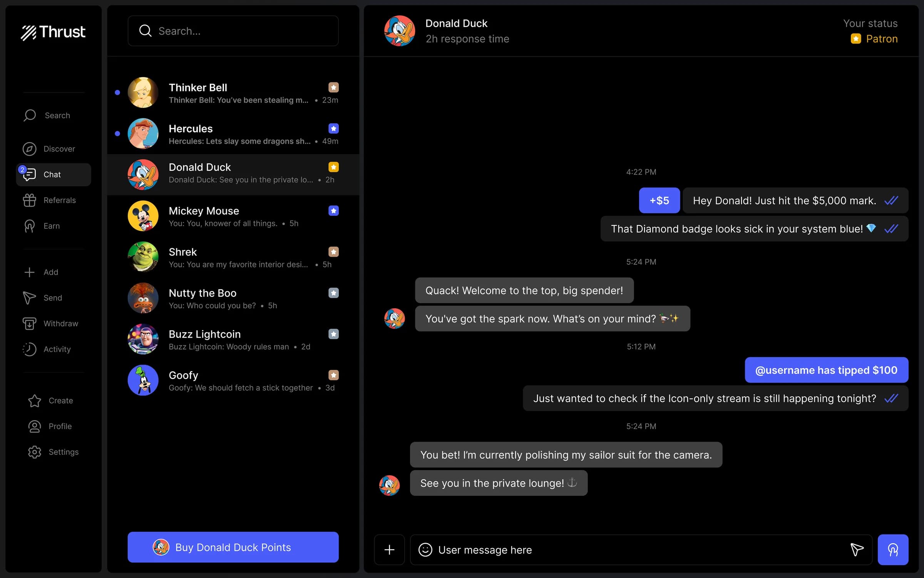Select the Chat menu item

point(54,175)
